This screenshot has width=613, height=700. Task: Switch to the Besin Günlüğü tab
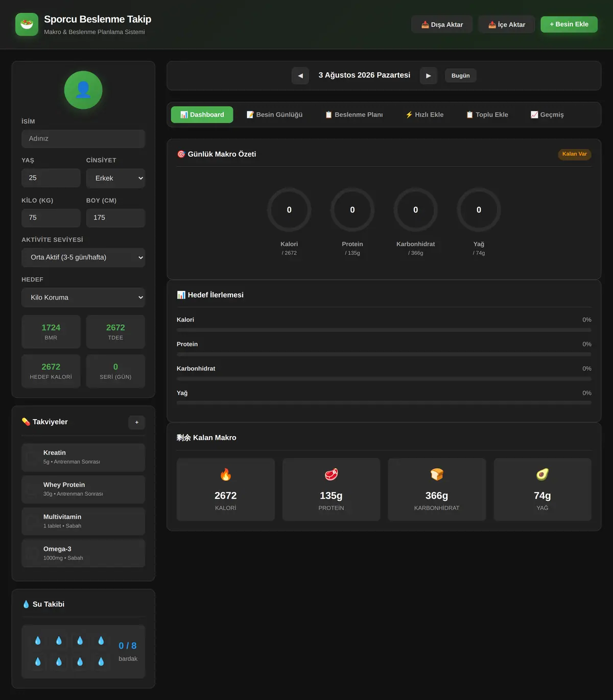274,115
